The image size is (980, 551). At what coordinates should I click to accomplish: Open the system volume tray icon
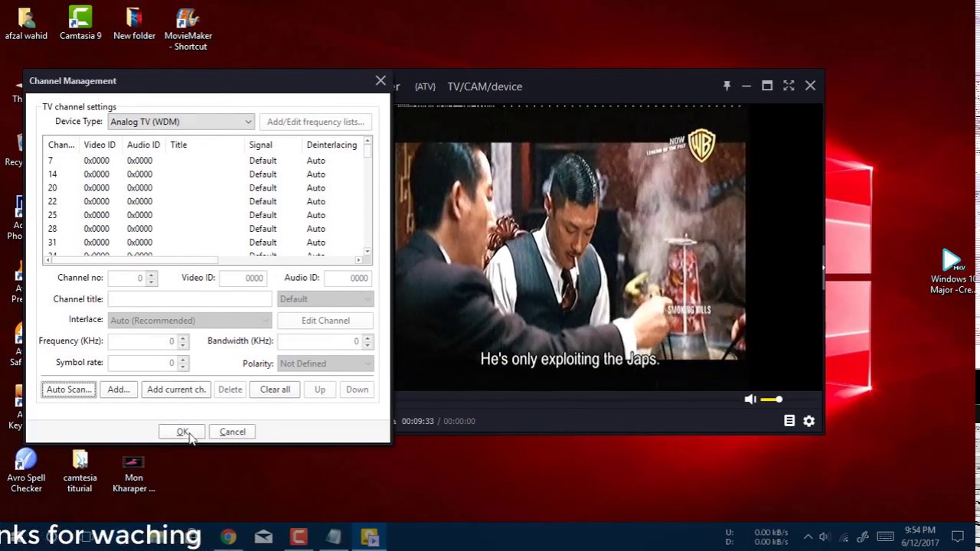pos(825,536)
